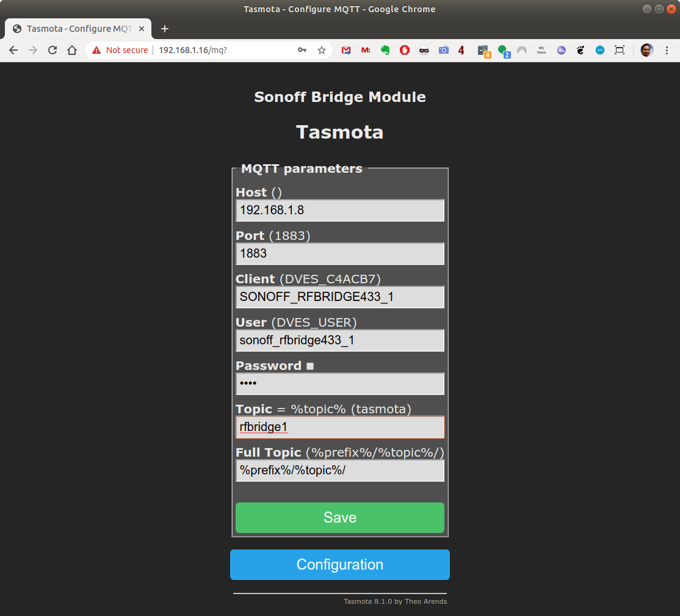
Task: Click the 'Topic = %topic% (tasmota)' label
Action: coord(324,409)
